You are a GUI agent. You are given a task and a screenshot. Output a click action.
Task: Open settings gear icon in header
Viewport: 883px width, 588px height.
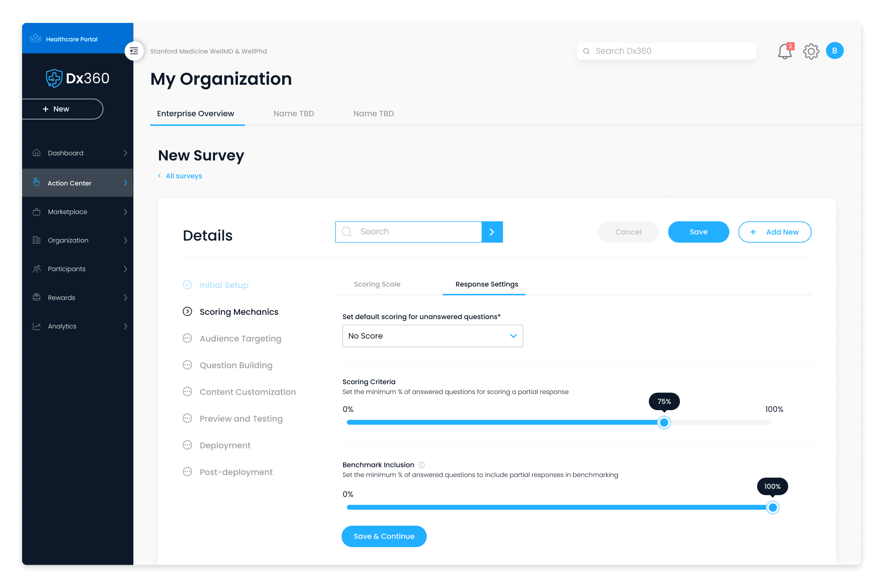[811, 51]
